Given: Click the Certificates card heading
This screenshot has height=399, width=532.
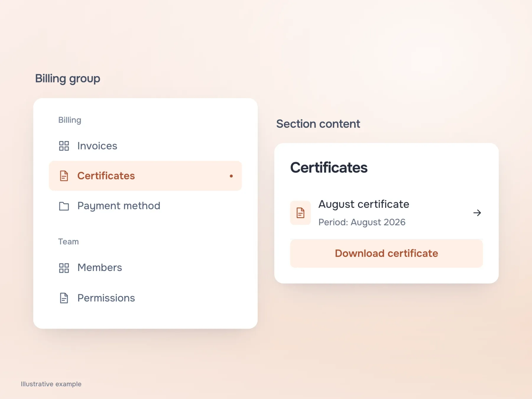Looking at the screenshot, I should (x=329, y=168).
